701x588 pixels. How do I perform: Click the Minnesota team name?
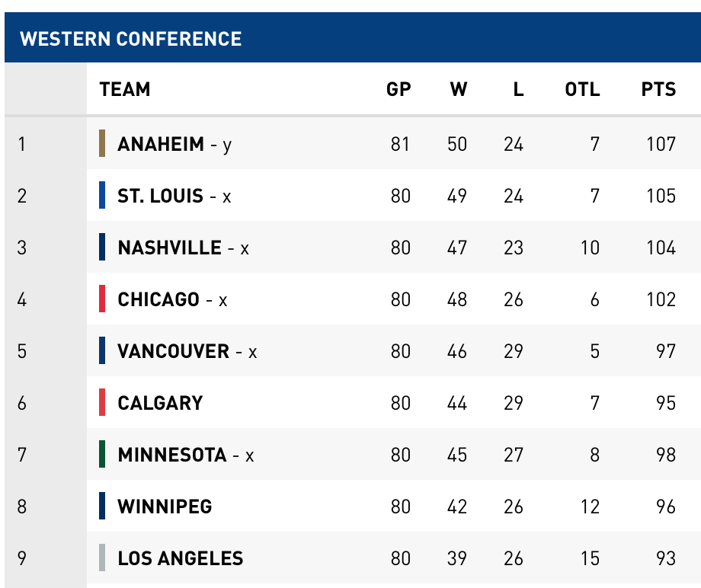[x=172, y=455]
